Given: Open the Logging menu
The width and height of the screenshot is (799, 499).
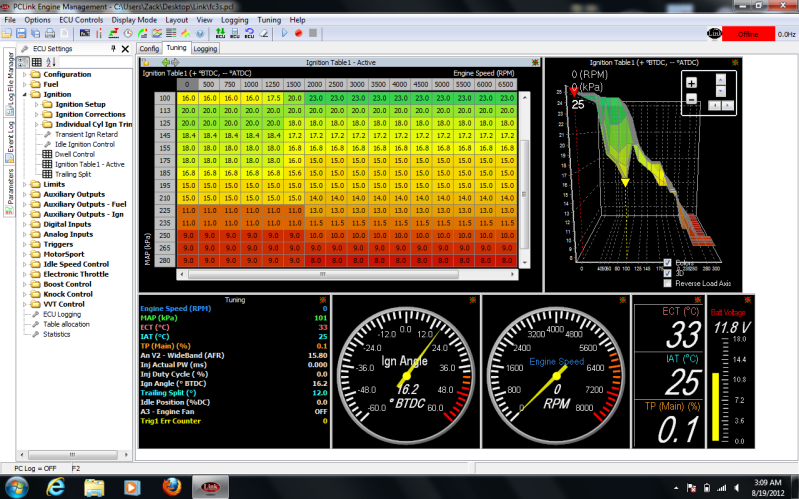Looking at the screenshot, I should [x=234, y=20].
